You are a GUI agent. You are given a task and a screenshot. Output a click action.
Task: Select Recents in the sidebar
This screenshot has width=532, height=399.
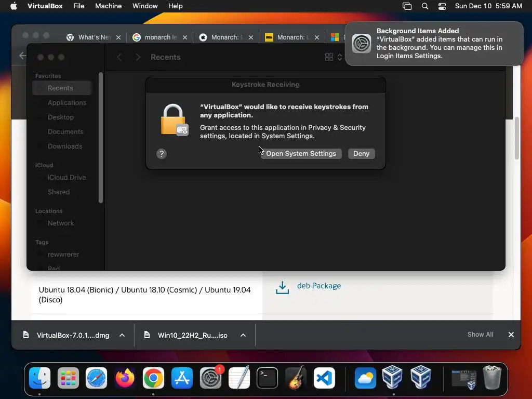coord(62,88)
